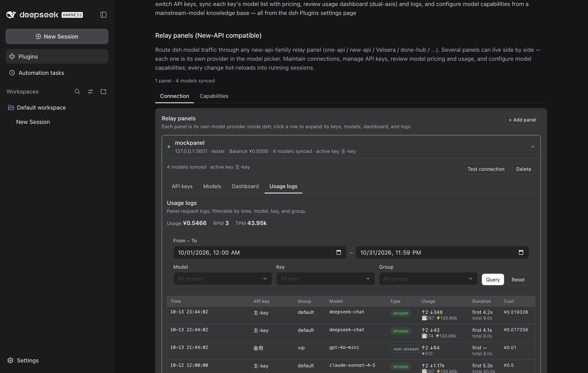Viewport: 588px width, 373px height.
Task: Click the vip group cell
Action: (x=301, y=348)
